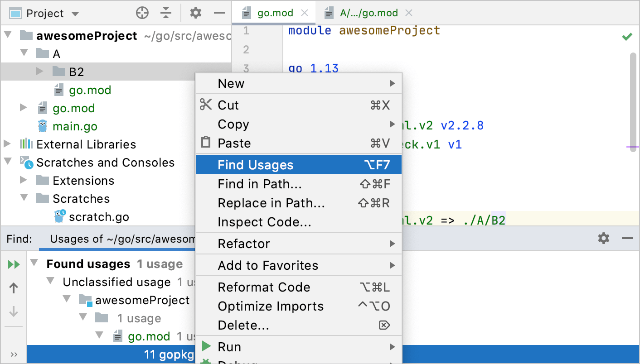Click the green inspections checkmark indicator
The height and width of the screenshot is (364, 640).
pos(628,36)
